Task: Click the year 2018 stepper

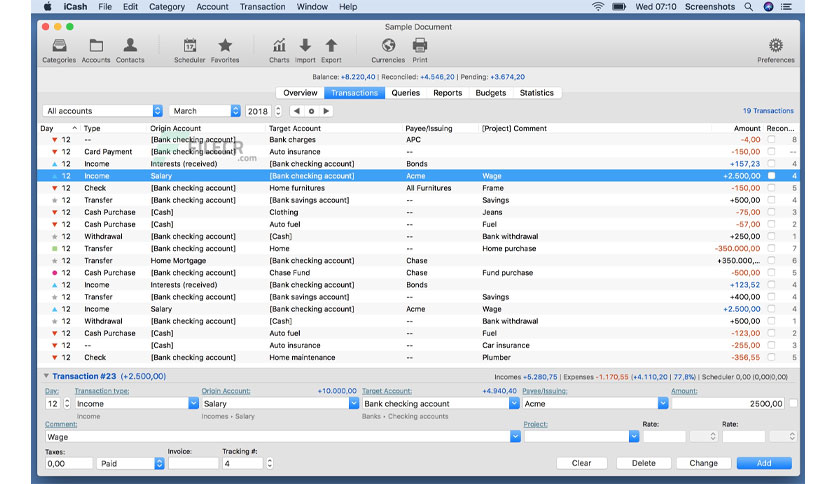Action: (278, 111)
